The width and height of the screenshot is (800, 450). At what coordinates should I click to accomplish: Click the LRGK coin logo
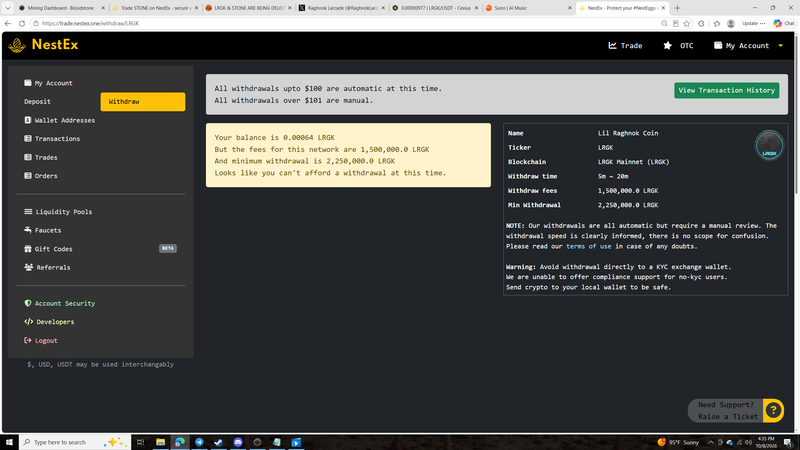769,145
